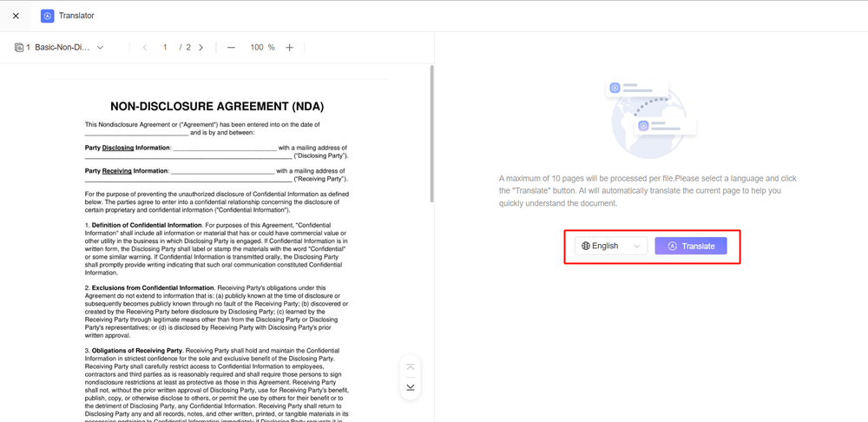The height and width of the screenshot is (422, 868).
Task: Click "Obligations of Receiving Party" section heading
Action: (138, 350)
